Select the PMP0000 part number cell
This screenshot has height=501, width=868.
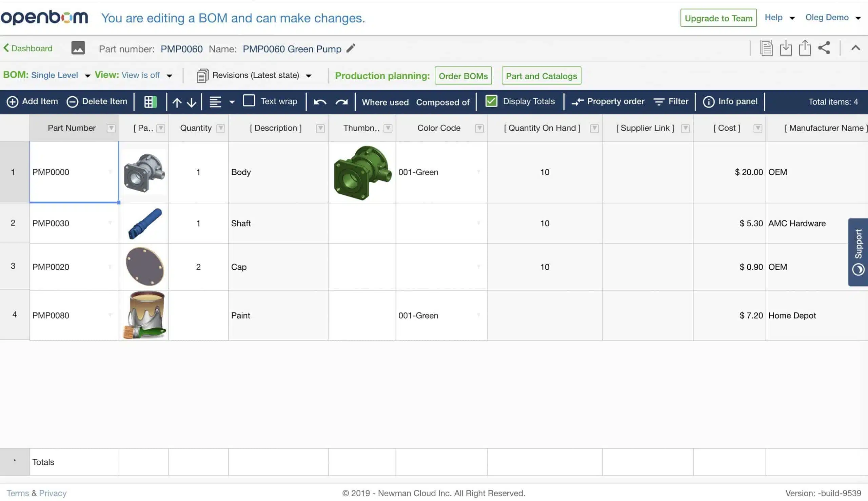pyautogui.click(x=74, y=172)
